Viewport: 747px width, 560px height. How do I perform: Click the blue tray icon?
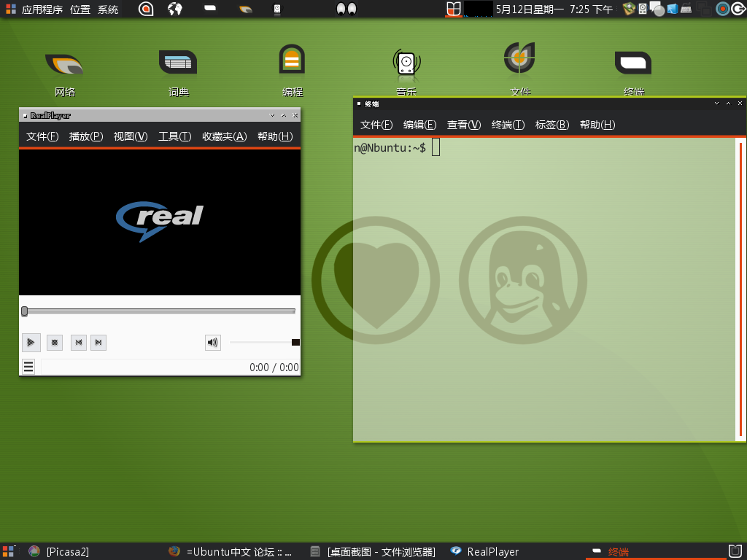[x=672, y=9]
